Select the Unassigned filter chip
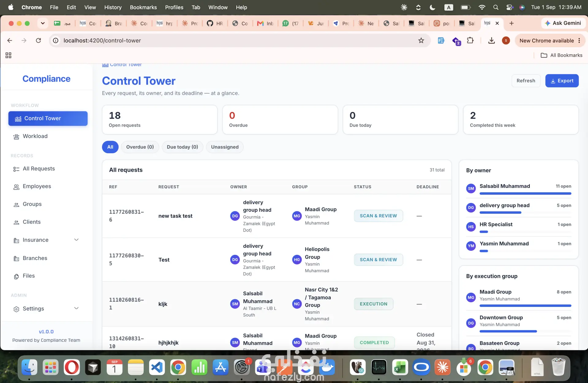Screen dimensions: 588x383 click(x=225, y=147)
